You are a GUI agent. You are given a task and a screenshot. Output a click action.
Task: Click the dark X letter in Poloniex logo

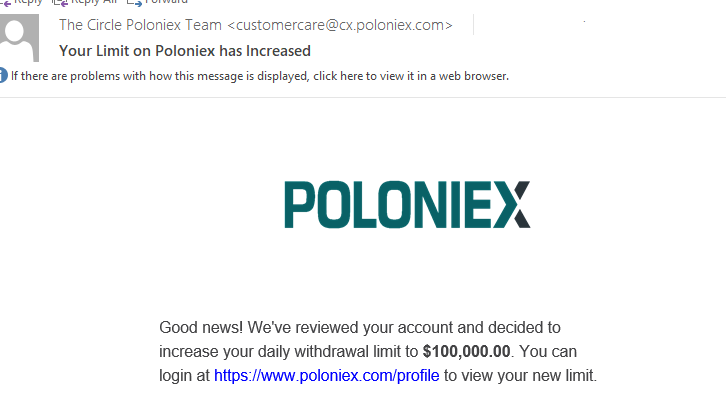(512, 204)
